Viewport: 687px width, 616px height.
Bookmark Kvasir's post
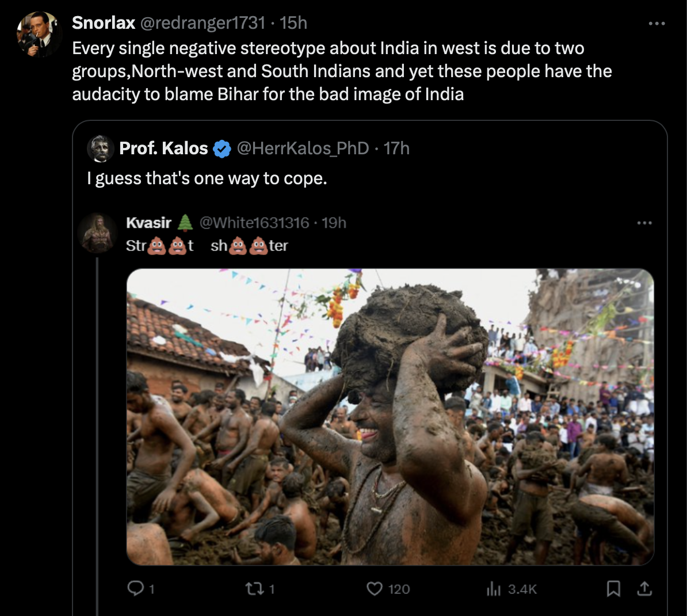coord(614,588)
